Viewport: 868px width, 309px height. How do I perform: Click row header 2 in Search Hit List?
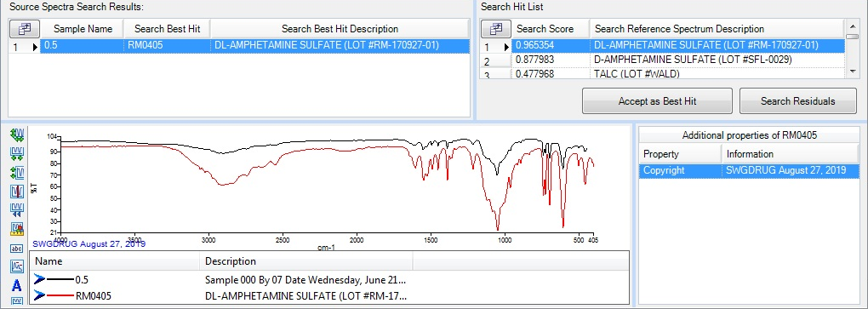point(496,61)
